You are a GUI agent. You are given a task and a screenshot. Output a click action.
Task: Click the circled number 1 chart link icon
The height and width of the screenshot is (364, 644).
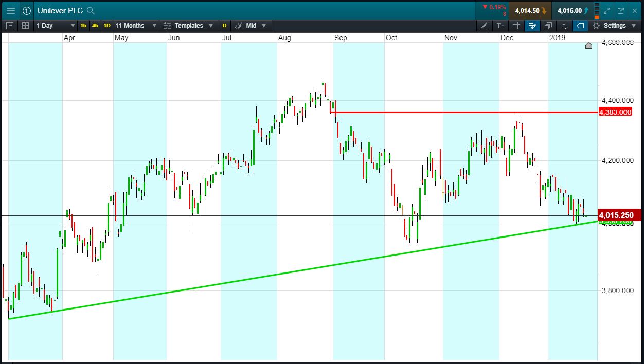click(27, 10)
